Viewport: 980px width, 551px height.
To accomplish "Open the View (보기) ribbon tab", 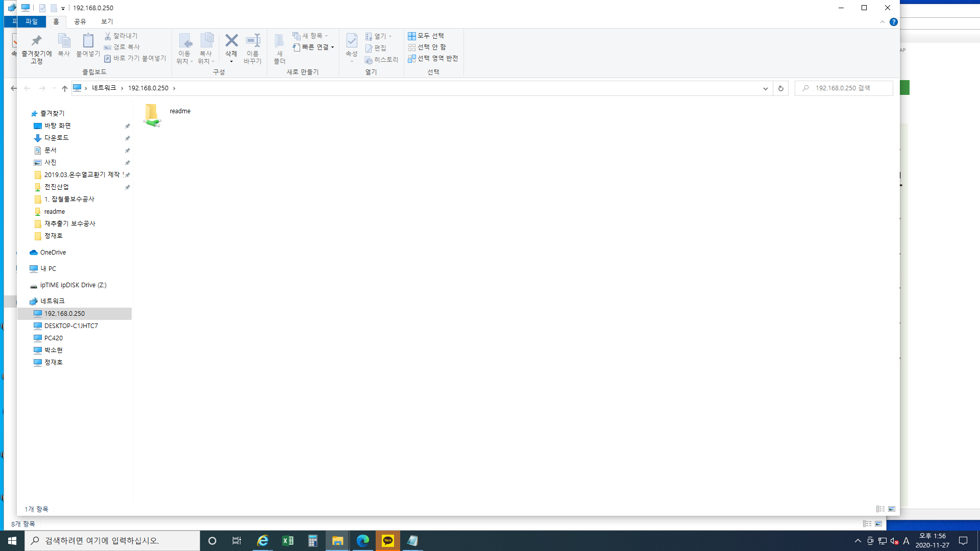I will (x=107, y=21).
